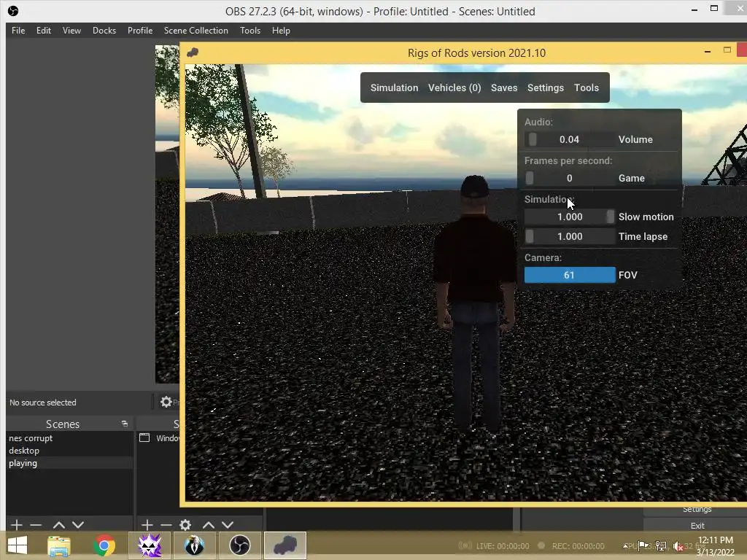Remove selected source with minus icon
This screenshot has height=560, width=747.
166,525
